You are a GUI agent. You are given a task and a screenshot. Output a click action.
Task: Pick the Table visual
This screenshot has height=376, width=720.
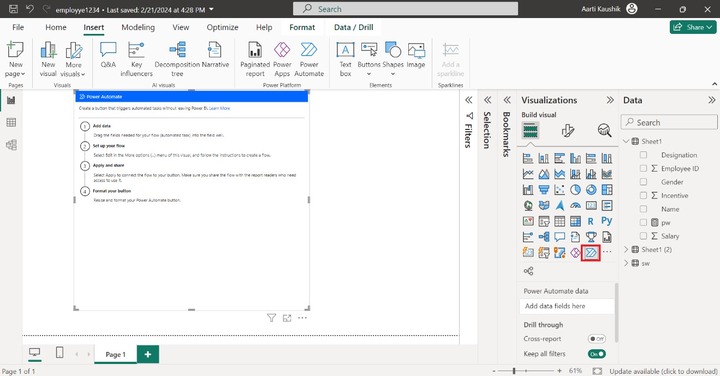pos(559,221)
